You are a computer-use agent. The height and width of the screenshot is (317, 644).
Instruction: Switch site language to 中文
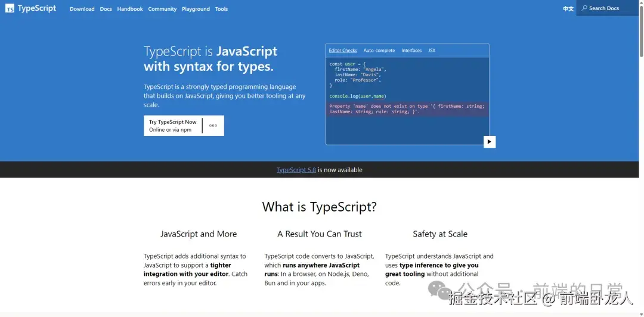pyautogui.click(x=568, y=8)
